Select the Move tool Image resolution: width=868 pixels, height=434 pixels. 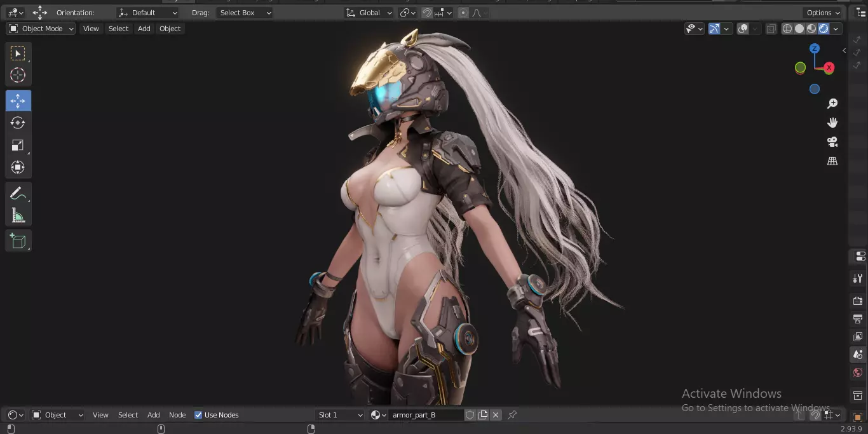pos(18,101)
